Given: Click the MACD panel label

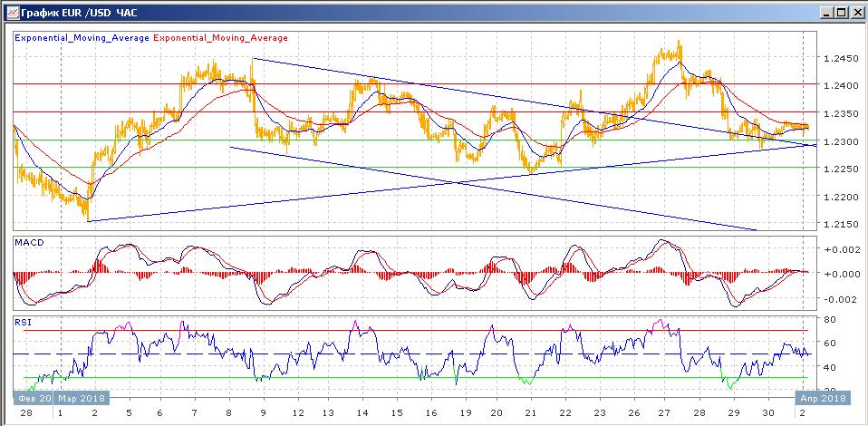Looking at the screenshot, I should coord(28,243).
